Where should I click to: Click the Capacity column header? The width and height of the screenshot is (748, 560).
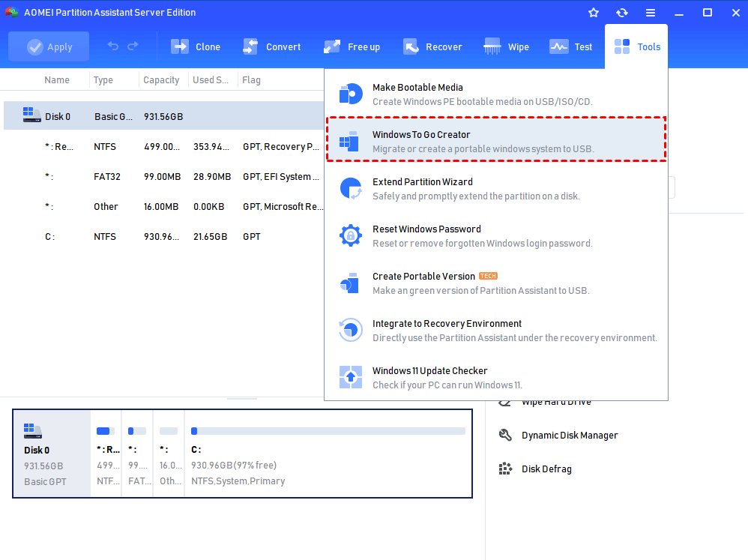[x=161, y=80]
